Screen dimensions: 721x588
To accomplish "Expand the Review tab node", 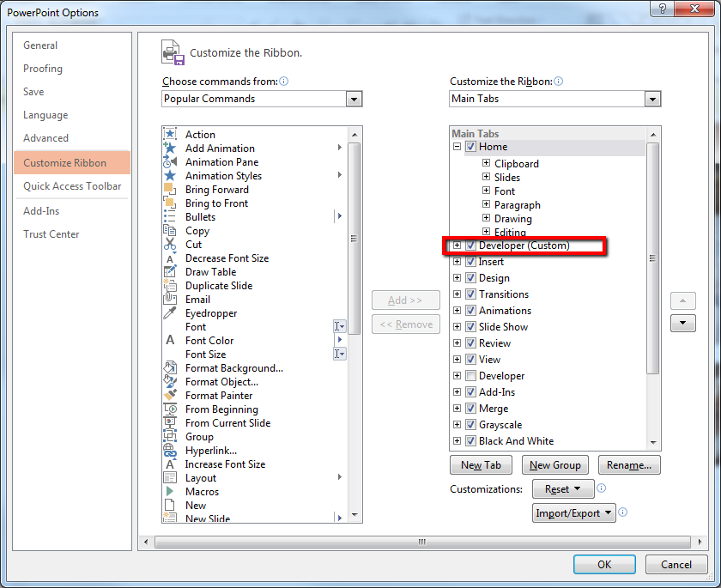I will (x=457, y=343).
